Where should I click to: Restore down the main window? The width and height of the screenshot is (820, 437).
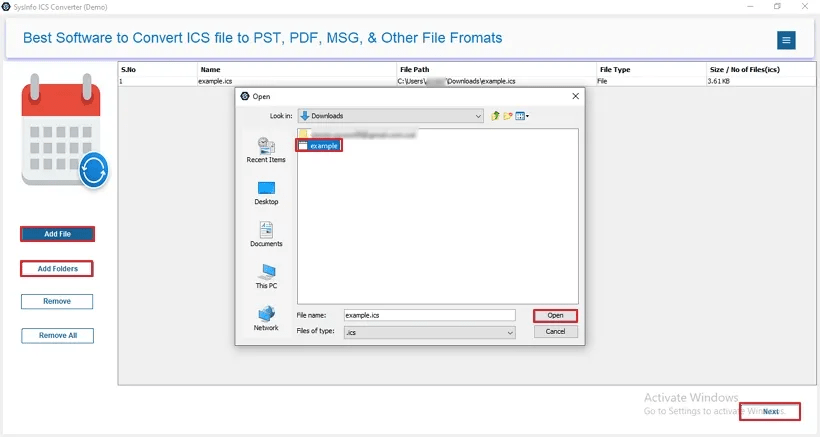pos(777,6)
